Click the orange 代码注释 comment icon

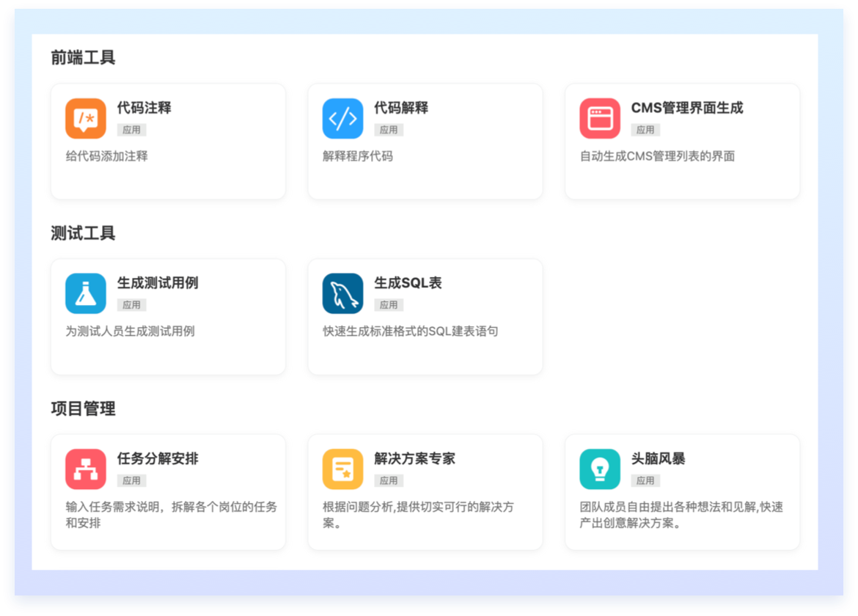pyautogui.click(x=86, y=119)
